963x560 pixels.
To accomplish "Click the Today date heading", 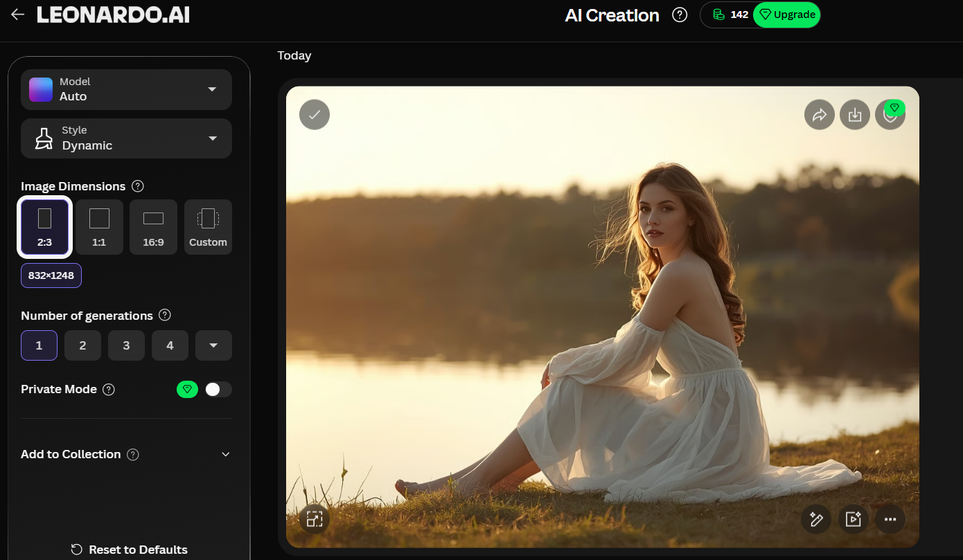I will (294, 55).
